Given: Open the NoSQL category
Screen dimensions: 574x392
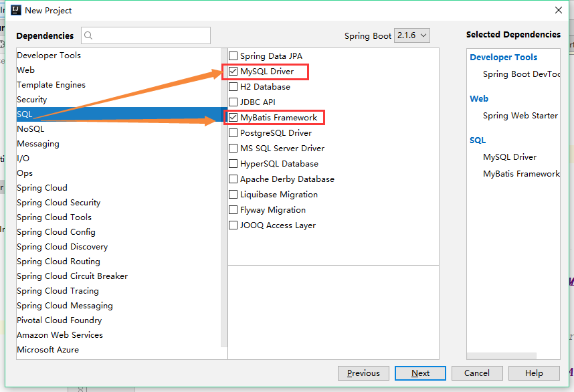Looking at the screenshot, I should point(118,129).
